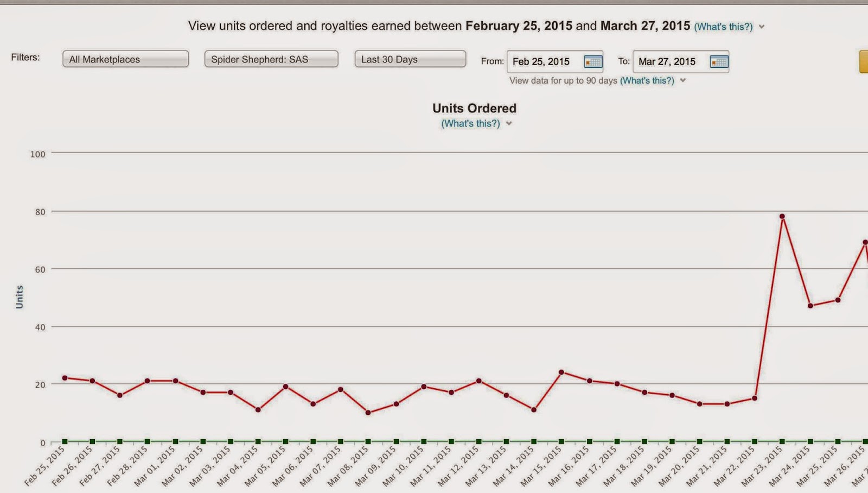Open the All Marketplaces dropdown
Viewport: 868px width, 493px height.
pyautogui.click(x=125, y=59)
